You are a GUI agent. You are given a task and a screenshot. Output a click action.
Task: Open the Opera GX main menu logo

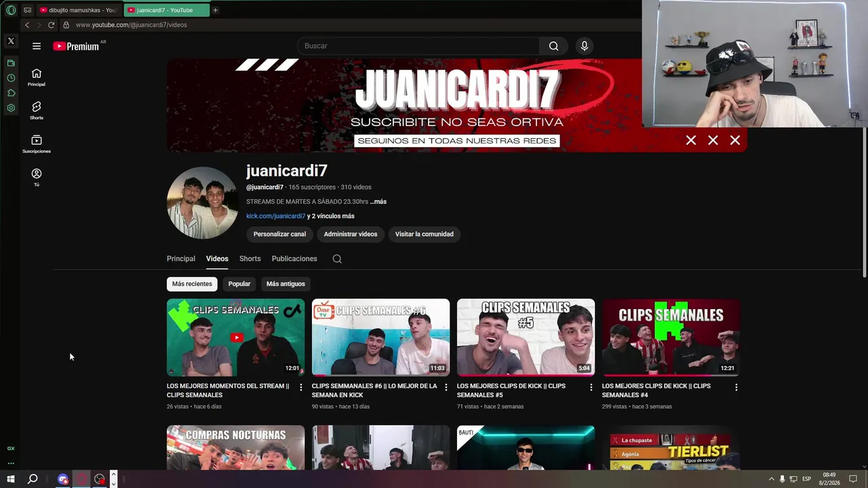click(11, 10)
